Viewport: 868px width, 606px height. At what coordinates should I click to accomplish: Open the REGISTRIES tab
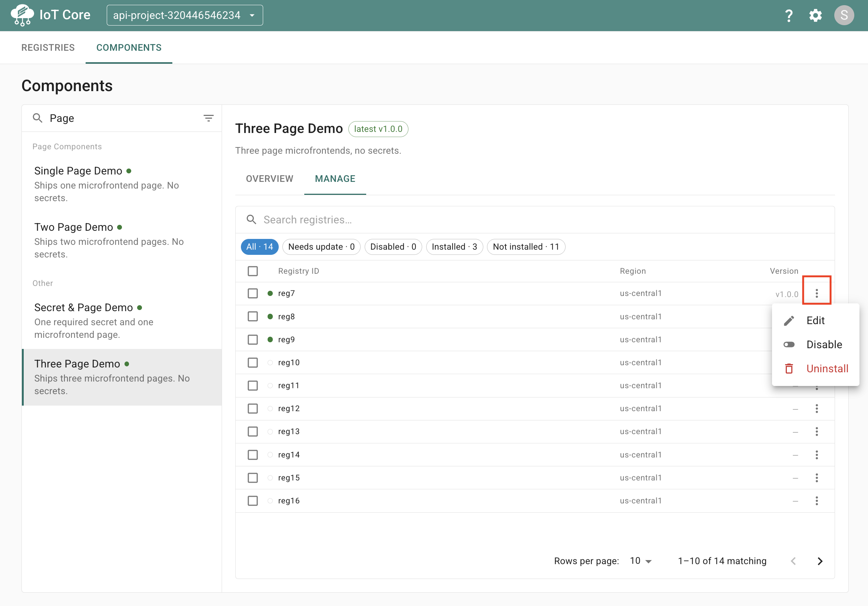pos(48,48)
